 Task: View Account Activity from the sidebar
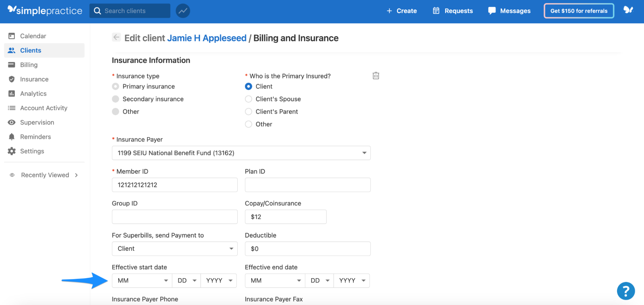(x=43, y=108)
